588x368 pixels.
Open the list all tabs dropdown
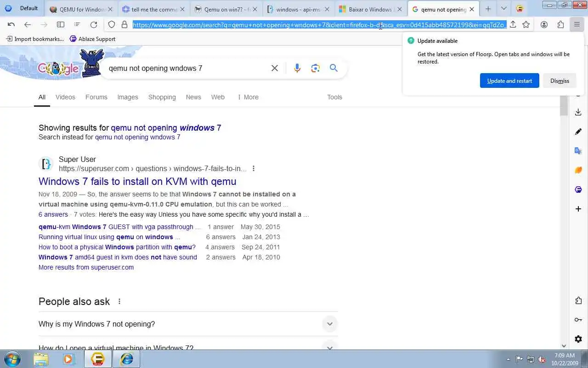(504, 9)
